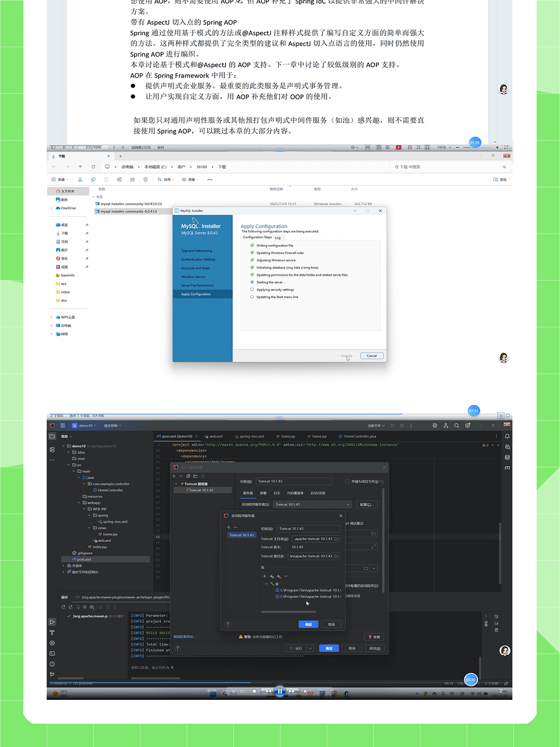This screenshot has width=560, height=747.
Task: Switch to the web.xml editor tab
Action: pos(216,437)
